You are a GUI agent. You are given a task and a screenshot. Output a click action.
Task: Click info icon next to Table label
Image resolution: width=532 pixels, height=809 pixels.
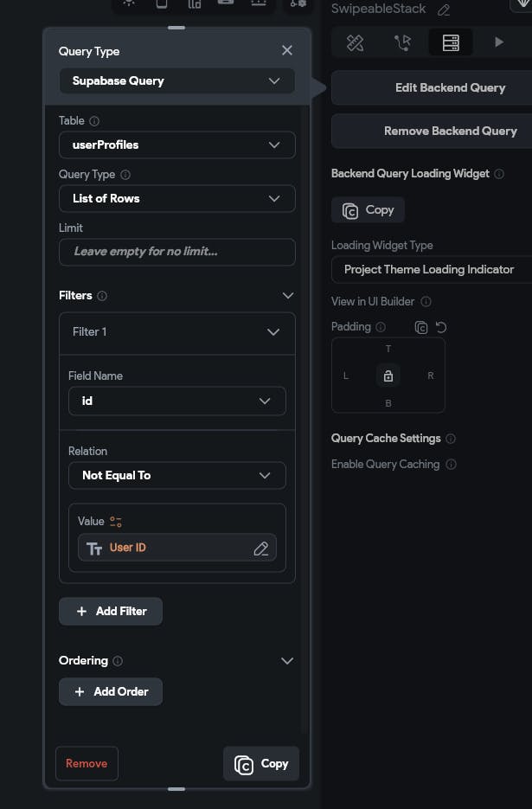pos(95,121)
